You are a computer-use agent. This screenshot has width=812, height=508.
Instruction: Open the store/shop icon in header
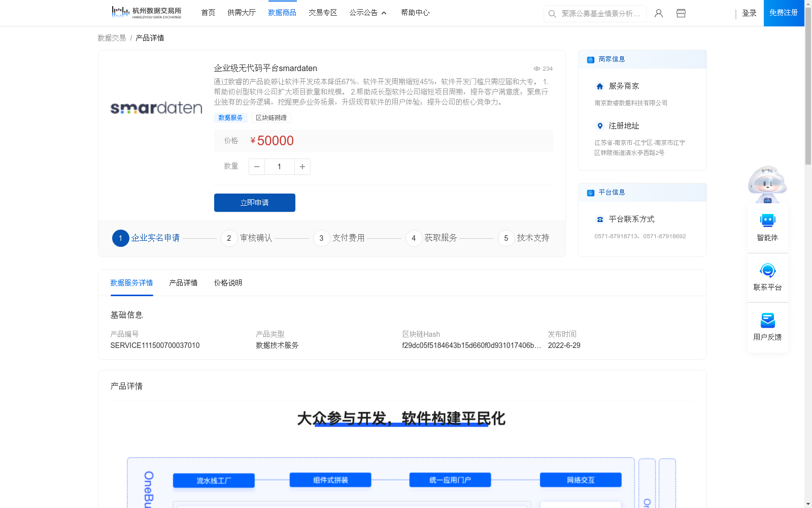[681, 13]
